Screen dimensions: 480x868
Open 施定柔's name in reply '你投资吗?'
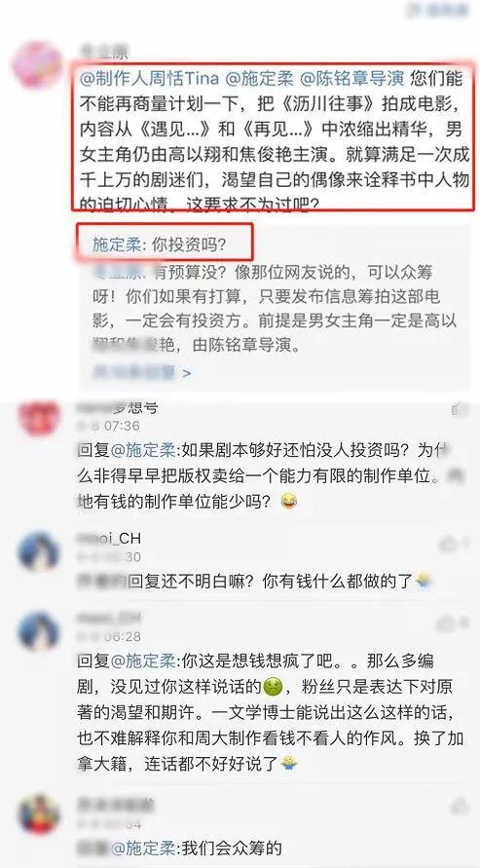(116, 245)
